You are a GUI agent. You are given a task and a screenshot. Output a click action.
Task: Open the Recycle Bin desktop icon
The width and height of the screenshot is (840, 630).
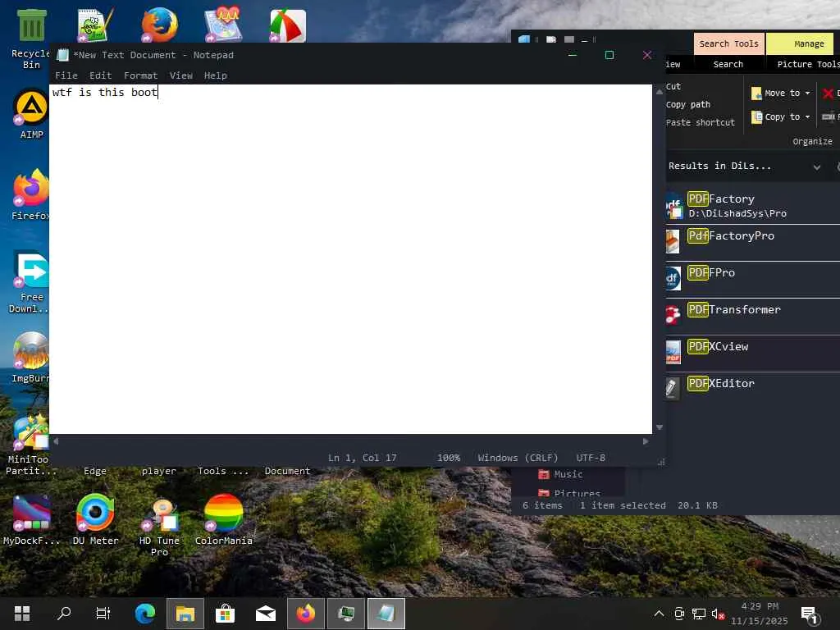click(31, 39)
